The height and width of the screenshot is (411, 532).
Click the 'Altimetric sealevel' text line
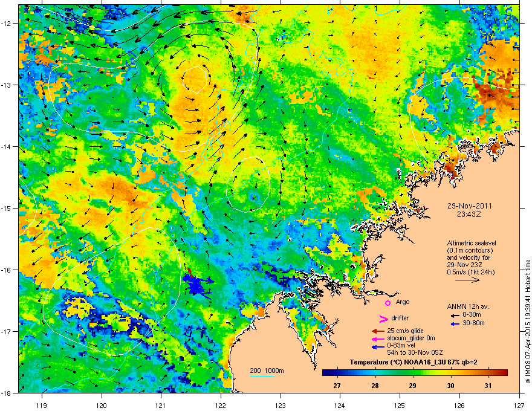point(472,243)
